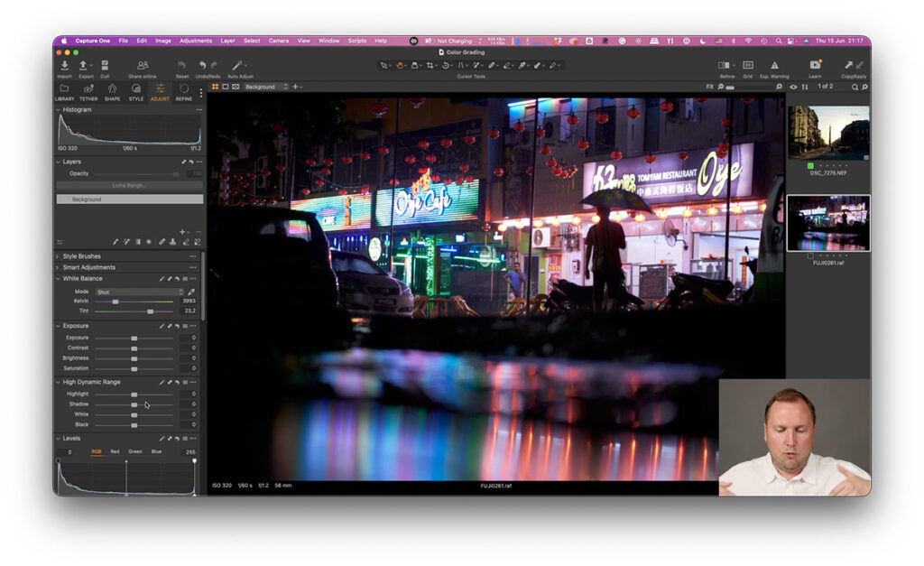Select the Rotate cursor tool

click(446, 65)
